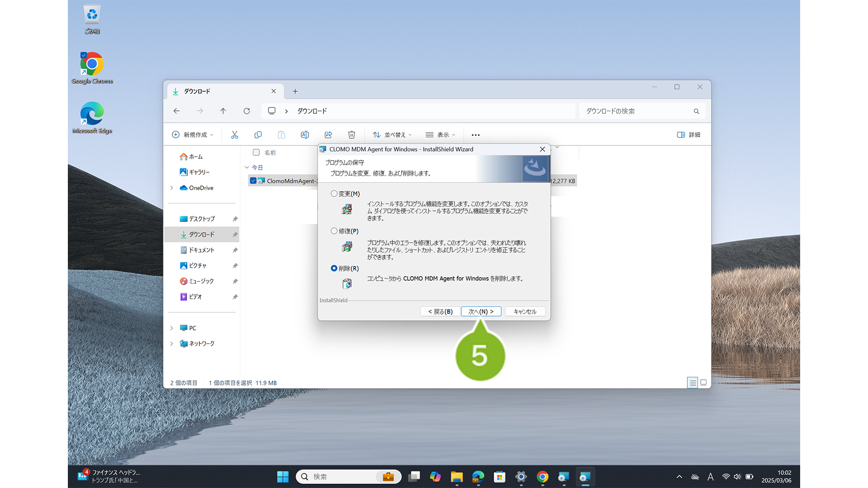Click the Copy icon in toolbar
Screen dimensions: 868x488
click(x=258, y=135)
